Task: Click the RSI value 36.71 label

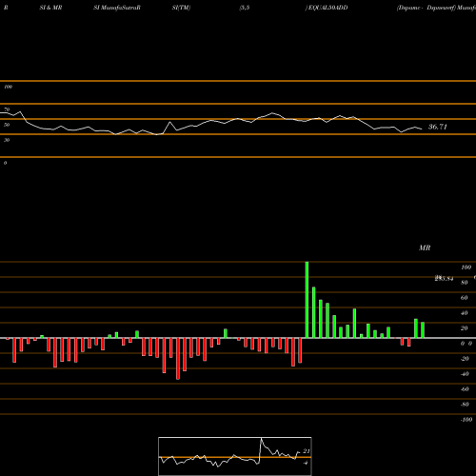Action: (438, 127)
